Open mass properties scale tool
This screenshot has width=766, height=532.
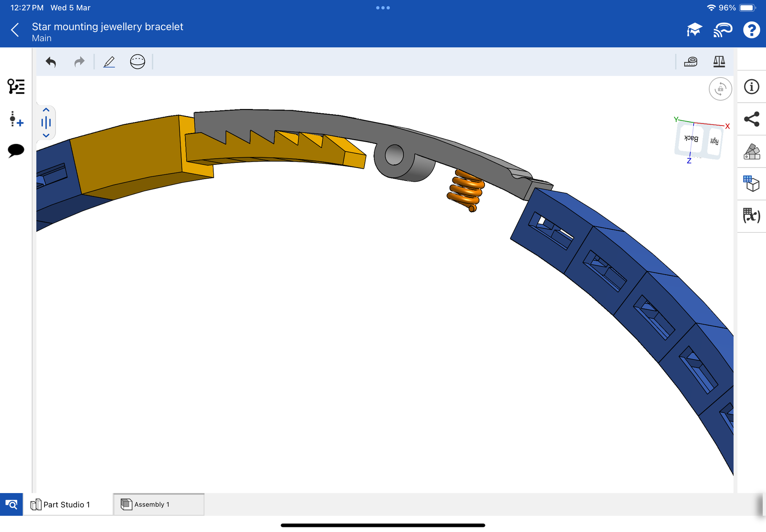tap(719, 62)
